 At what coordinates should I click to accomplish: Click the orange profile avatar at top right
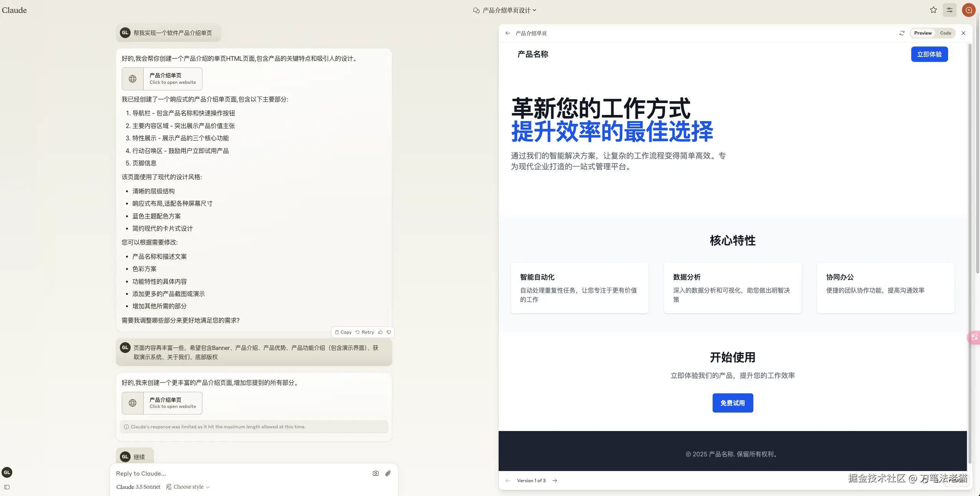pyautogui.click(x=968, y=10)
